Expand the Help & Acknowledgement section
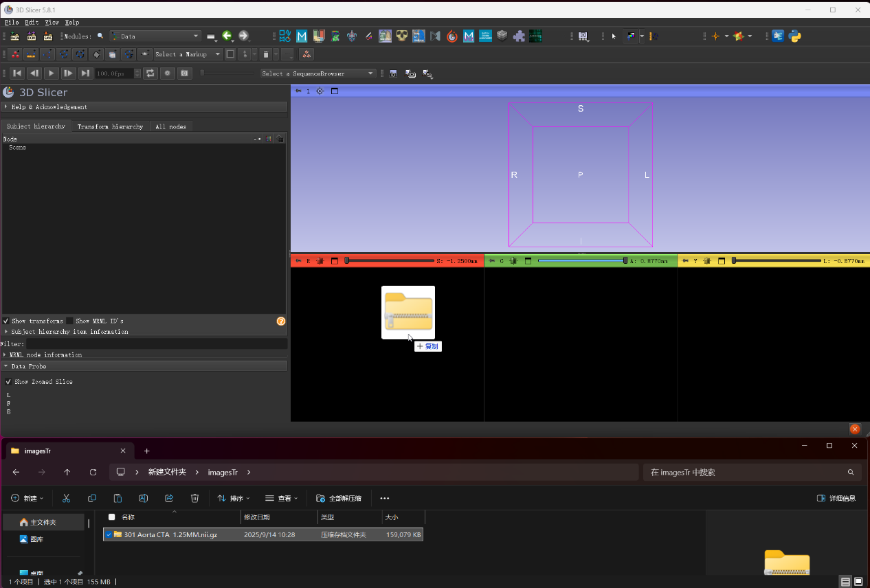 pyautogui.click(x=144, y=107)
